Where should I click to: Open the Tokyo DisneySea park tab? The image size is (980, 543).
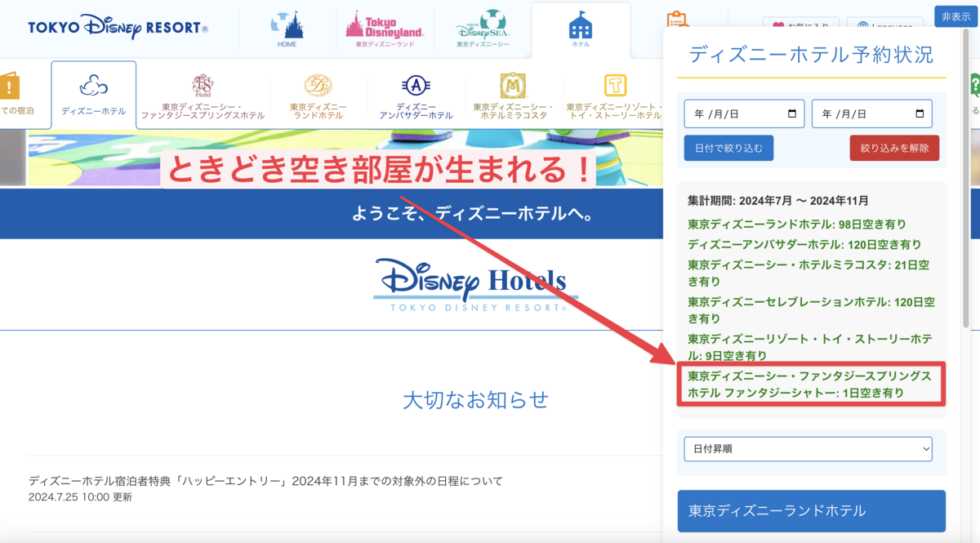(483, 29)
